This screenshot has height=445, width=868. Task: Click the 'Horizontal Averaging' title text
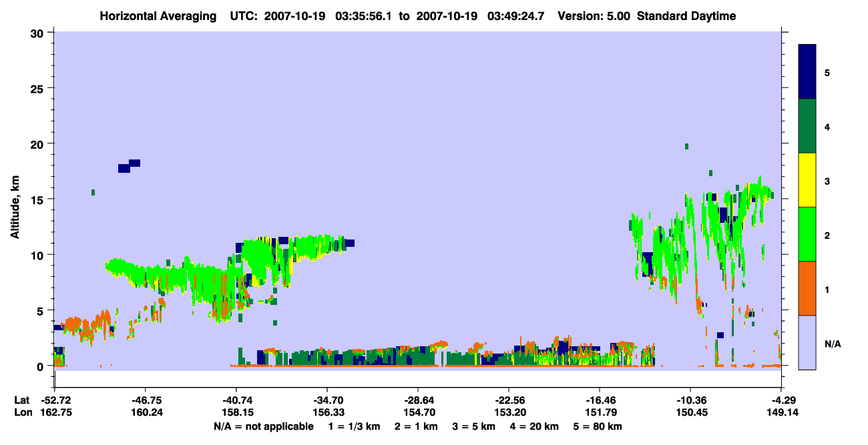tap(157, 16)
